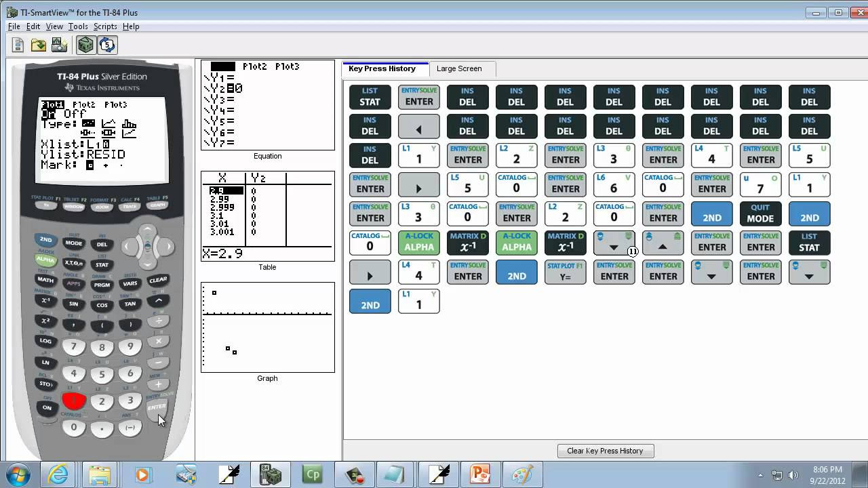Click the x² key on the calculator
This screenshot has width=868, height=488.
(45, 320)
